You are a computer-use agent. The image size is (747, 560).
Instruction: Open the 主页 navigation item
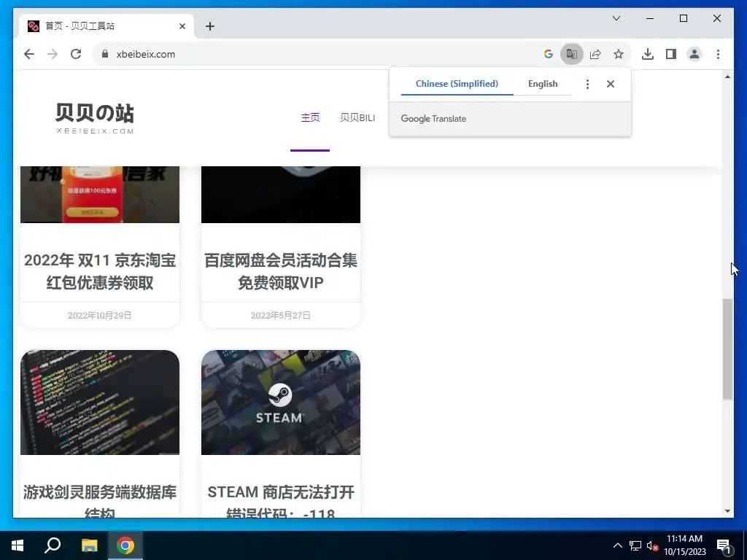tap(310, 117)
